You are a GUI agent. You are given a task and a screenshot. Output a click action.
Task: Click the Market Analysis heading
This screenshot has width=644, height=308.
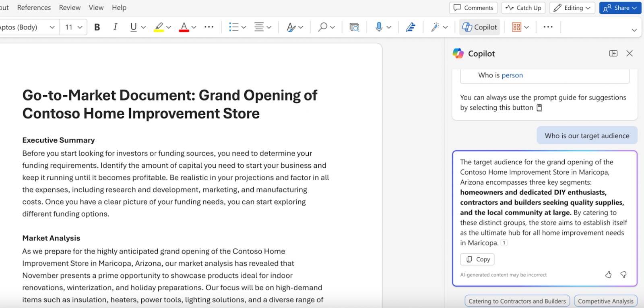51,238
